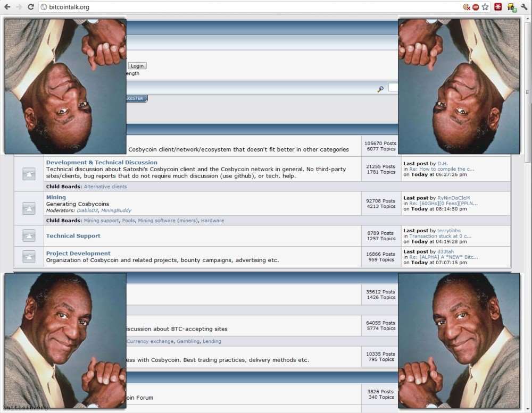Open the browser wrench menu
This screenshot has width=532, height=413.
524,7
